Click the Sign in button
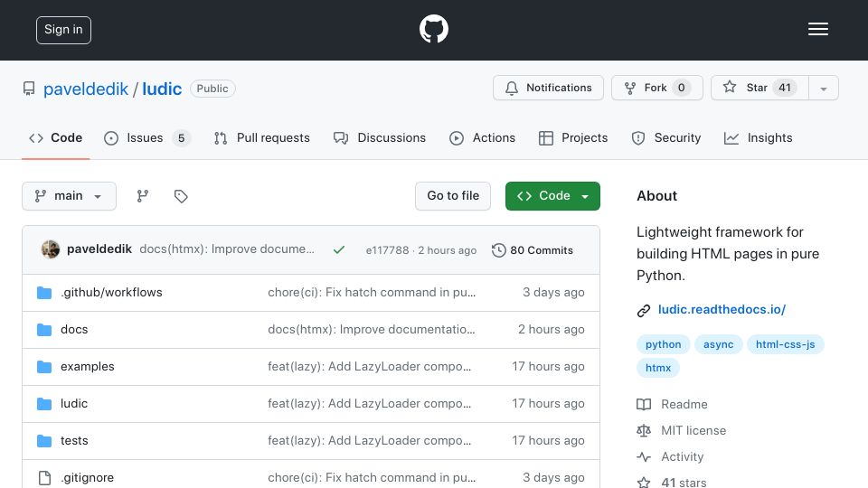 [x=63, y=30]
